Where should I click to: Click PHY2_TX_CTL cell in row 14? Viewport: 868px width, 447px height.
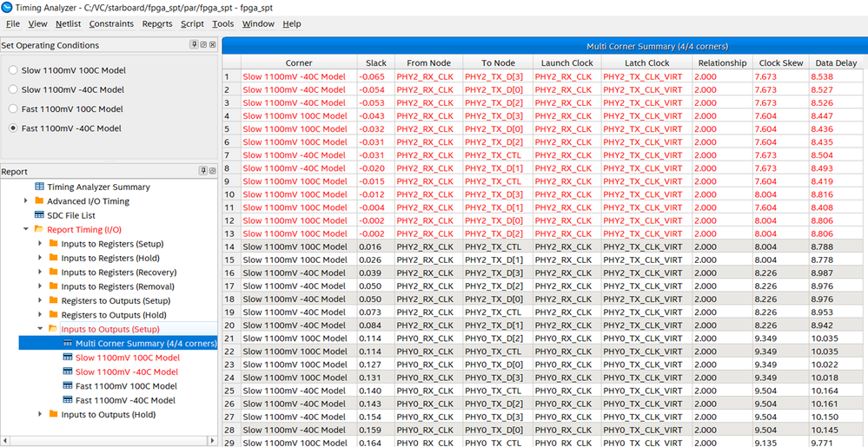coord(498,247)
